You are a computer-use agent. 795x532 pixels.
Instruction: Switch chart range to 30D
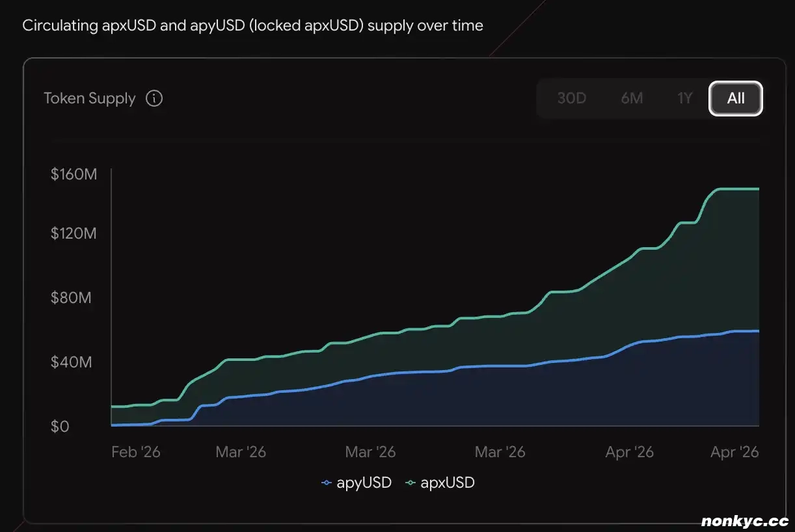(x=571, y=99)
